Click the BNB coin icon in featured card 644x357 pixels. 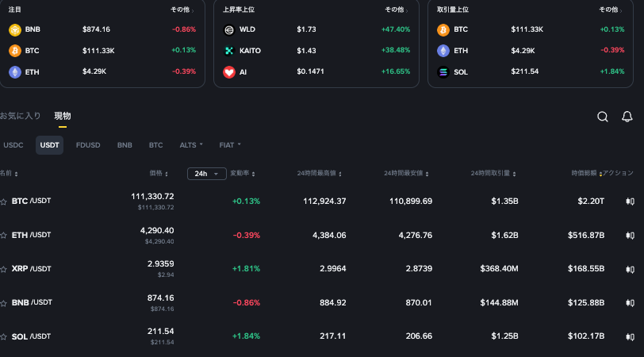tap(15, 29)
